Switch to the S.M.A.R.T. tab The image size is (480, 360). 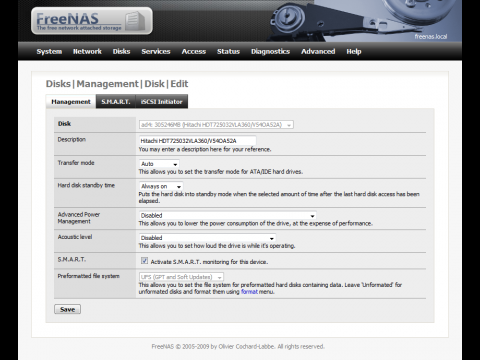coord(116,102)
